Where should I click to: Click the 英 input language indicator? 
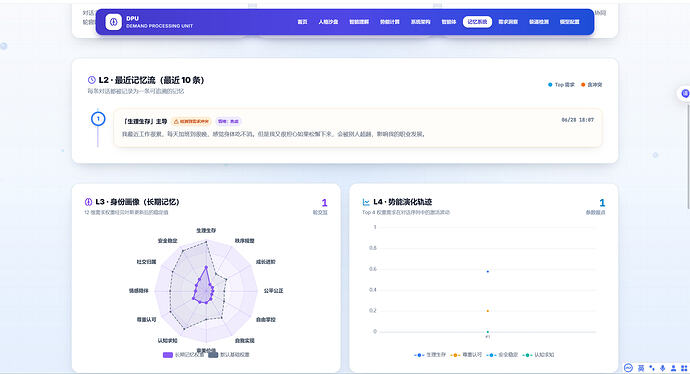[641, 368]
